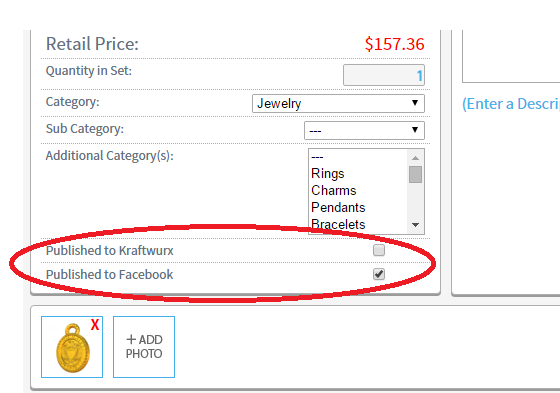Uncheck the Published to Facebook checkbox

379,274
